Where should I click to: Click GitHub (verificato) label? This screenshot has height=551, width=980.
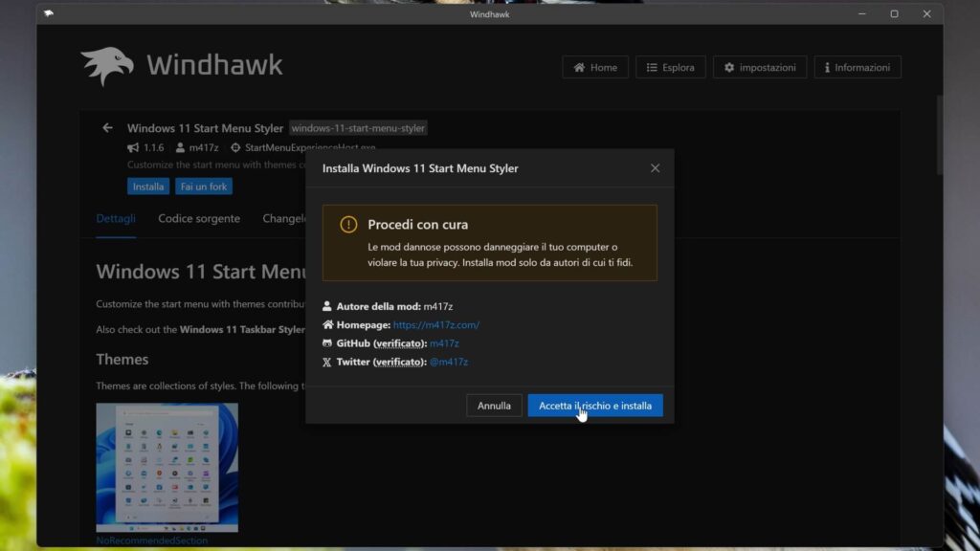381,343
